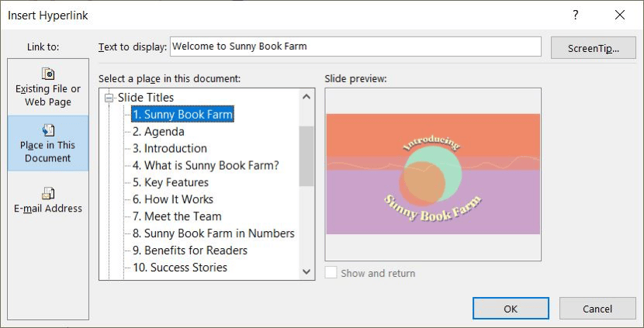Click the Sunny Book Farm slide preview

[x=433, y=174]
